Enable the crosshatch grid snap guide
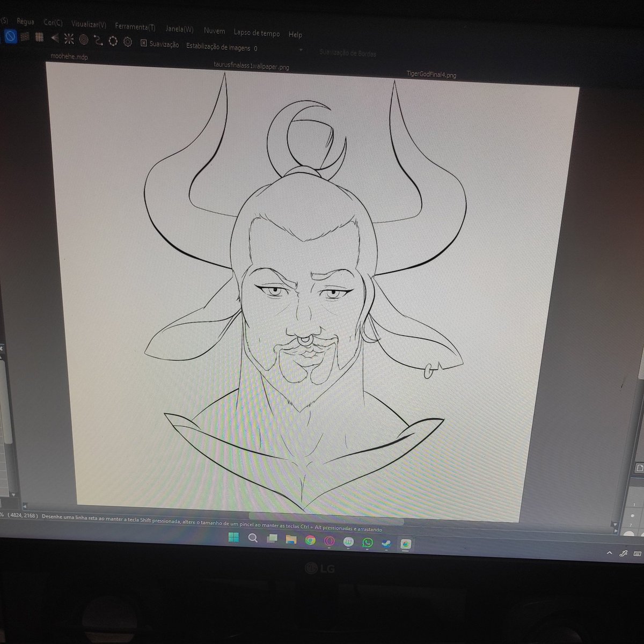Image resolution: width=644 pixels, height=644 pixels. point(39,37)
